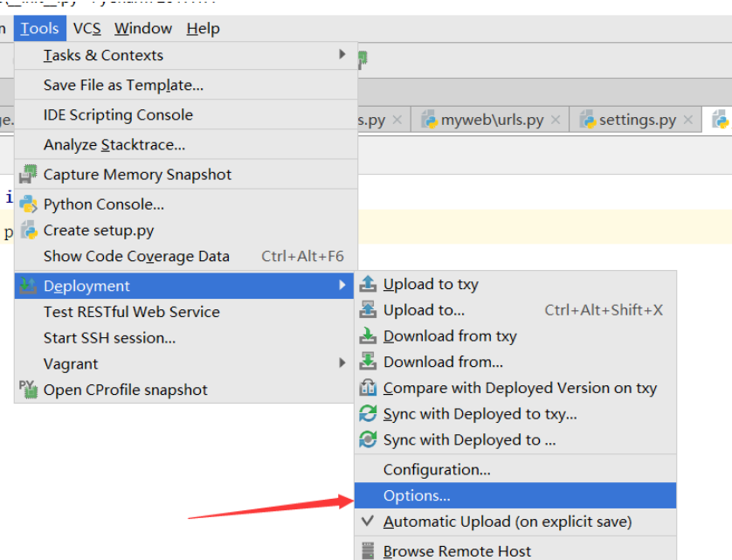Click the Sync with Deployed to txy icon
Image resolution: width=732 pixels, height=560 pixels.
[369, 414]
